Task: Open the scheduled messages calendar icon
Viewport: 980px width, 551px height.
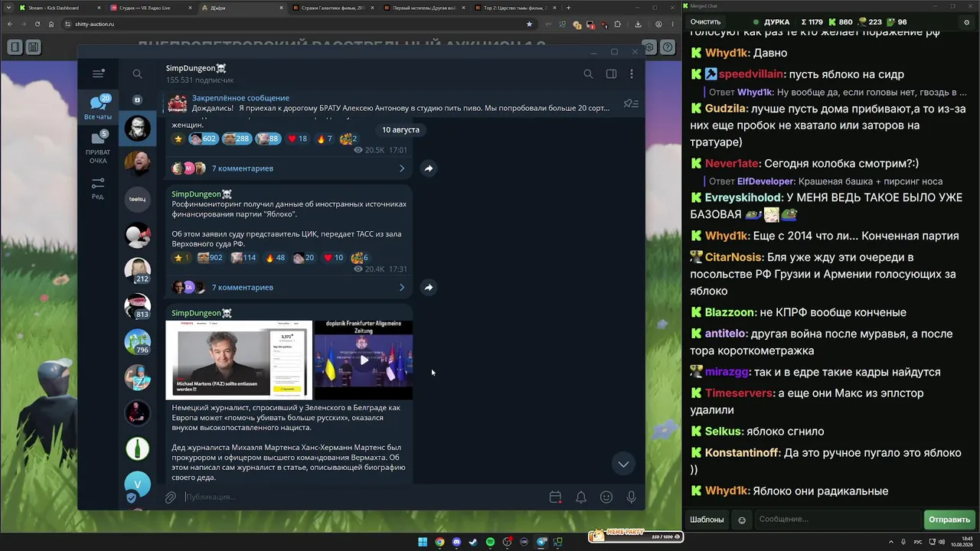Action: (x=556, y=497)
